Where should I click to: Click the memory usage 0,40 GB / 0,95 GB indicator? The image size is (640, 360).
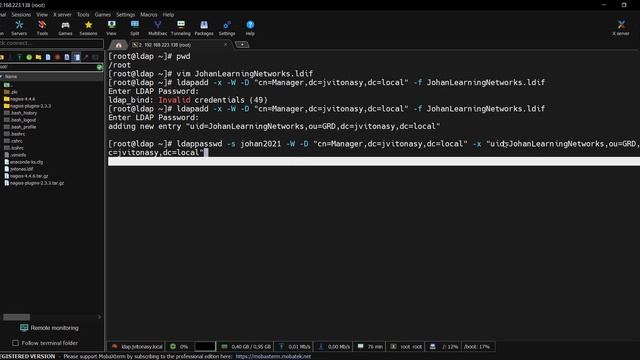[246, 347]
